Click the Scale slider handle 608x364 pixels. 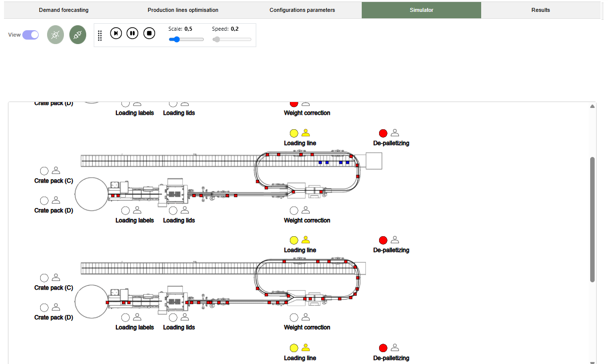174,40
